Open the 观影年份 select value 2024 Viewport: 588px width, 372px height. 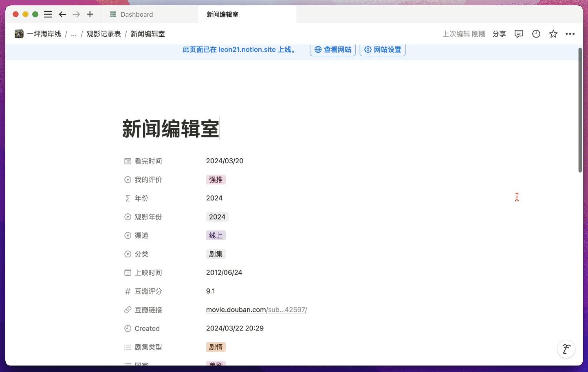(x=217, y=217)
